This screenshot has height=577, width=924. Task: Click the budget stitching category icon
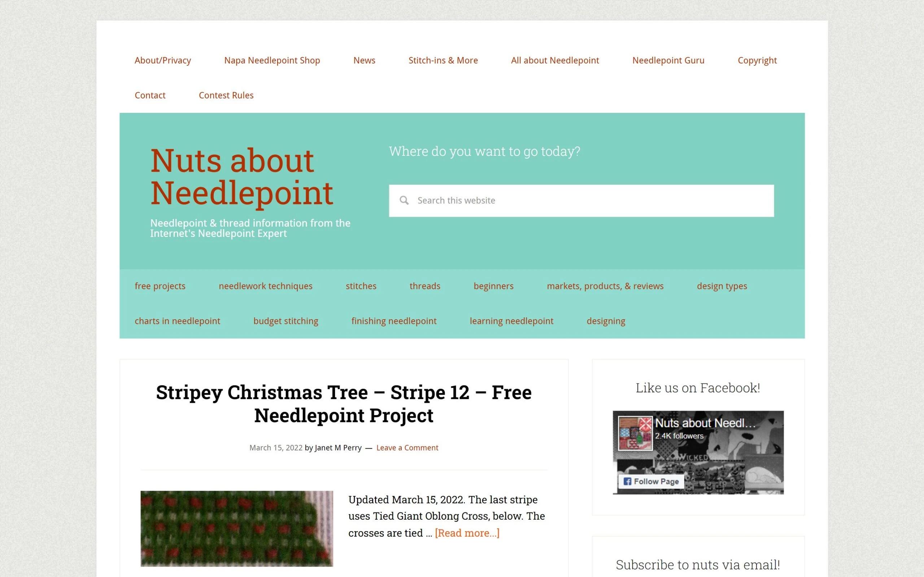point(286,321)
